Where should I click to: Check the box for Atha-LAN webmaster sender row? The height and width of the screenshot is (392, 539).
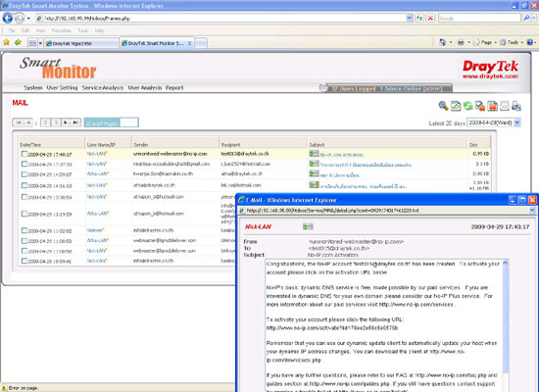pyautogui.click(x=24, y=241)
